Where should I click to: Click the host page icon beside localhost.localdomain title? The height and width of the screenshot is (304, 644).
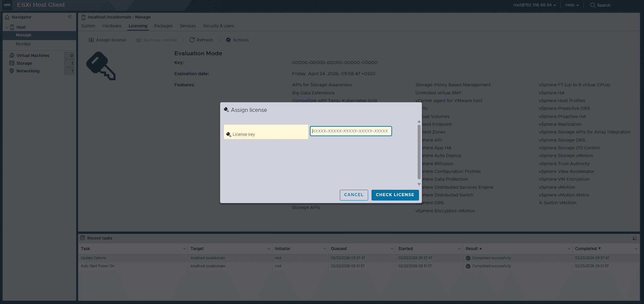[x=84, y=17]
